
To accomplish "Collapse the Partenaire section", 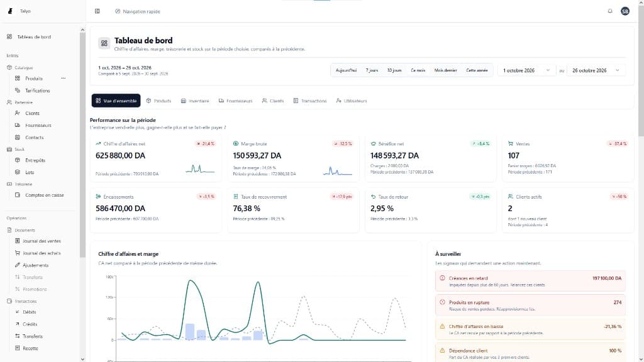I will 23,102.
